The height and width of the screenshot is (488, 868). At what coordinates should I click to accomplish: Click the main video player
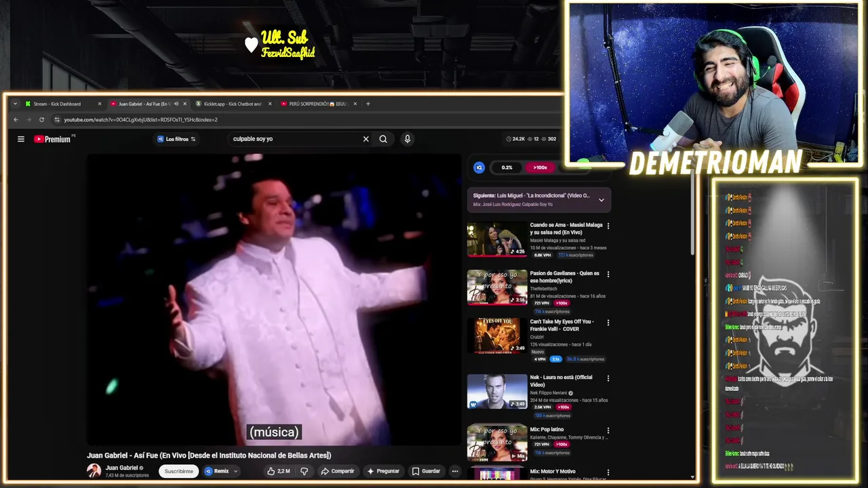click(x=274, y=300)
